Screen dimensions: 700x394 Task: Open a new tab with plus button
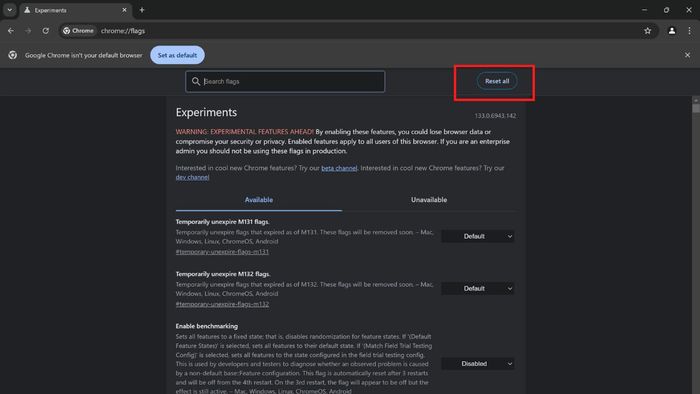click(142, 10)
